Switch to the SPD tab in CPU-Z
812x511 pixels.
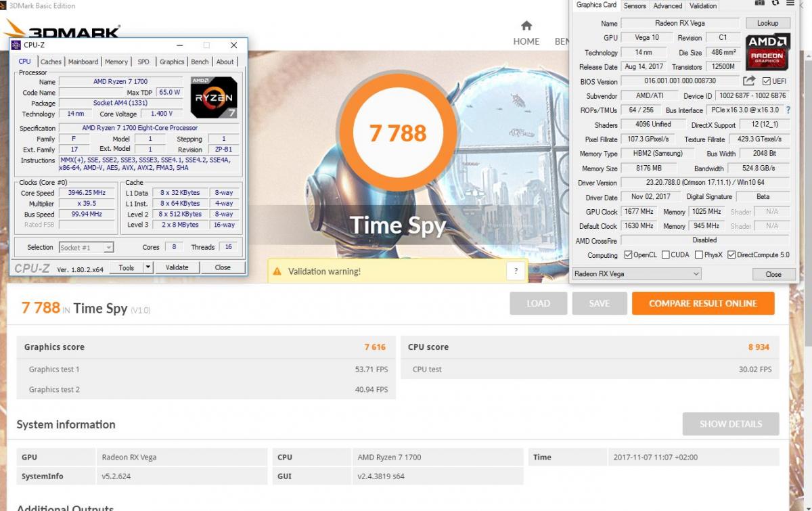tap(143, 62)
